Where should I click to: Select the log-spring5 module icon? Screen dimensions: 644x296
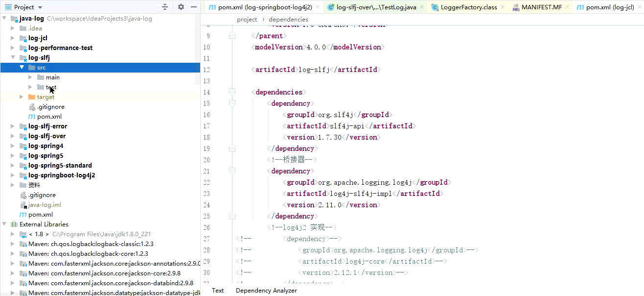23,156
